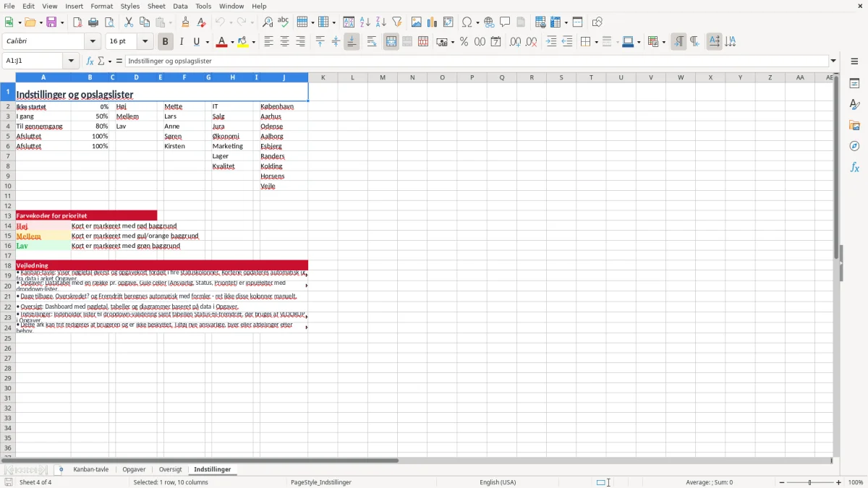
Task: Expand the formula bar
Action: [833, 61]
